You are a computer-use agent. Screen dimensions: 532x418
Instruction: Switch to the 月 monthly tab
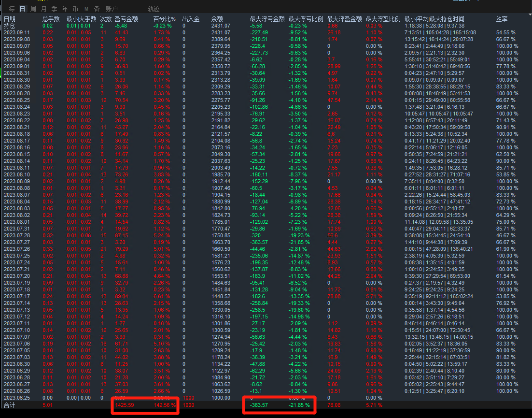click(x=44, y=9)
